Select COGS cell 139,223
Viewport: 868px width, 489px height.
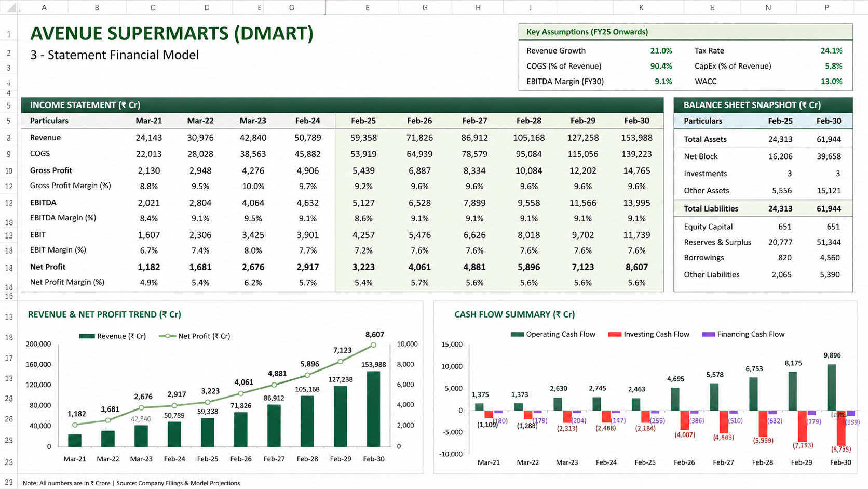[x=636, y=154]
